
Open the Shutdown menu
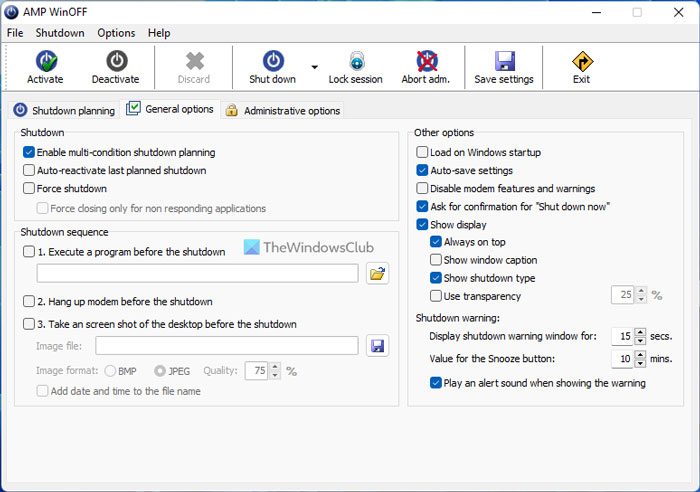pyautogui.click(x=60, y=33)
